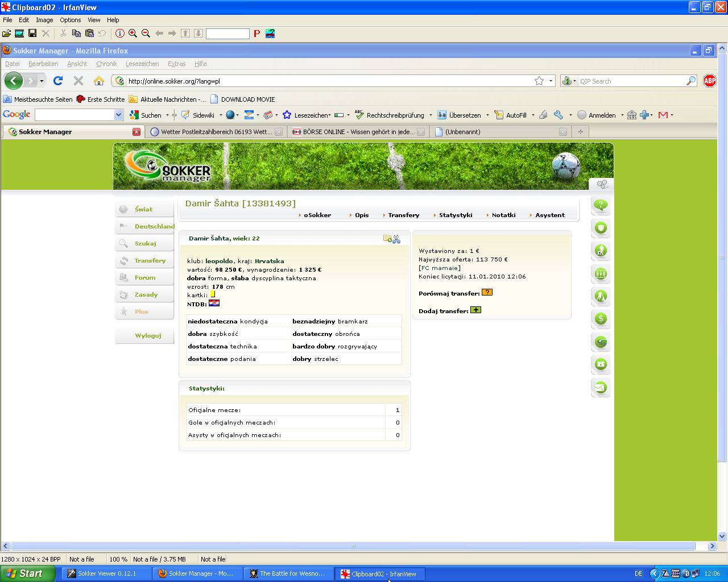Expand the Übersetzen dropdown arrow

487,115
